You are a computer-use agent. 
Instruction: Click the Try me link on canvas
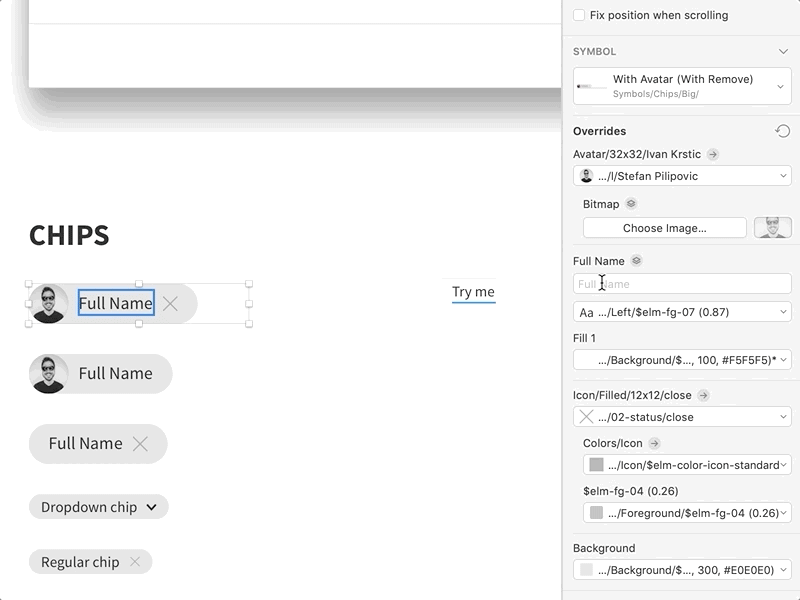tap(473, 292)
